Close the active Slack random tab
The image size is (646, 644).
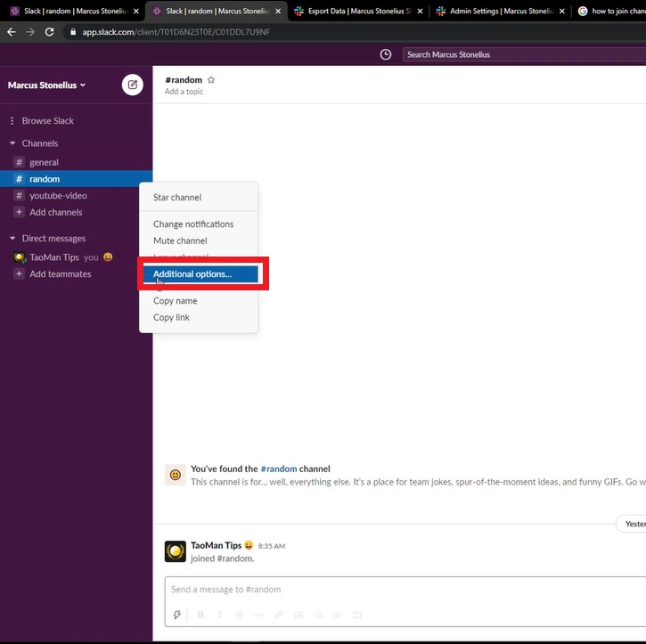pyautogui.click(x=278, y=11)
